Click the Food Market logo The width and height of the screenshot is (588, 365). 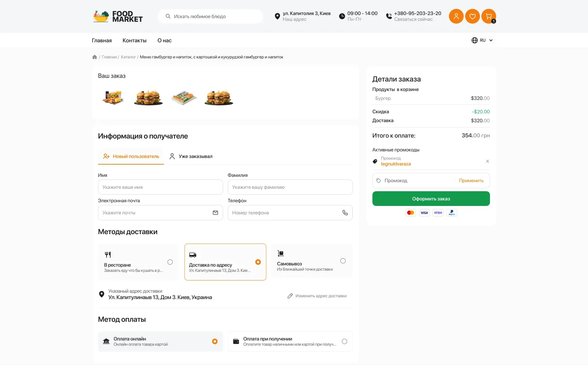(x=118, y=16)
